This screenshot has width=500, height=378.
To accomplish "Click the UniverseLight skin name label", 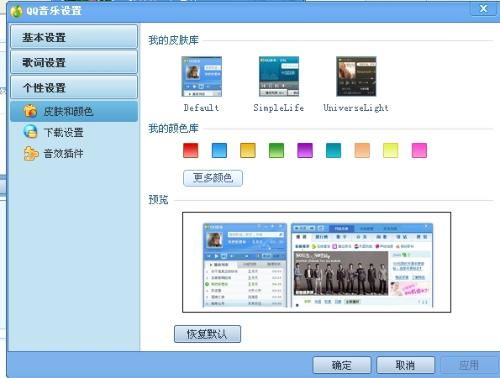I will coord(356,108).
